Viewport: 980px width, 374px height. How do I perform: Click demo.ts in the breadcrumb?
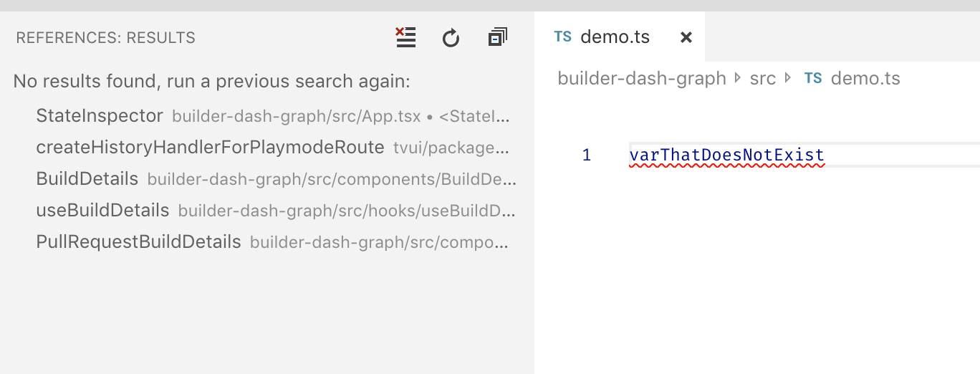[865, 78]
